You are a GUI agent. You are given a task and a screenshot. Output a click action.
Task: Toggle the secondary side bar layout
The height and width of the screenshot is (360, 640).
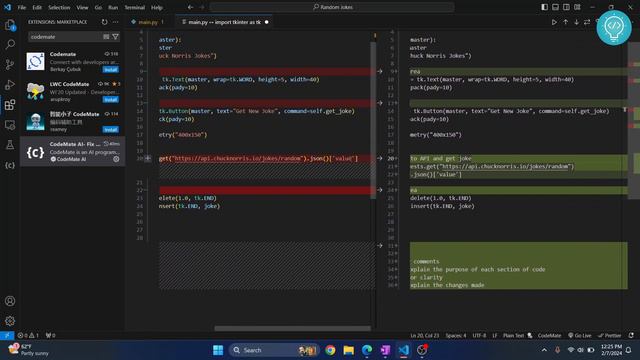(x=567, y=7)
